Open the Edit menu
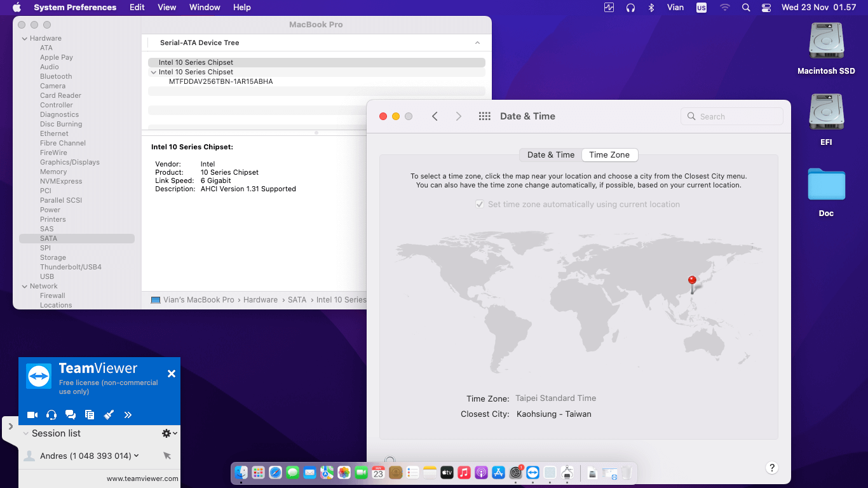Screen dimensions: 868x488 [137, 8]
